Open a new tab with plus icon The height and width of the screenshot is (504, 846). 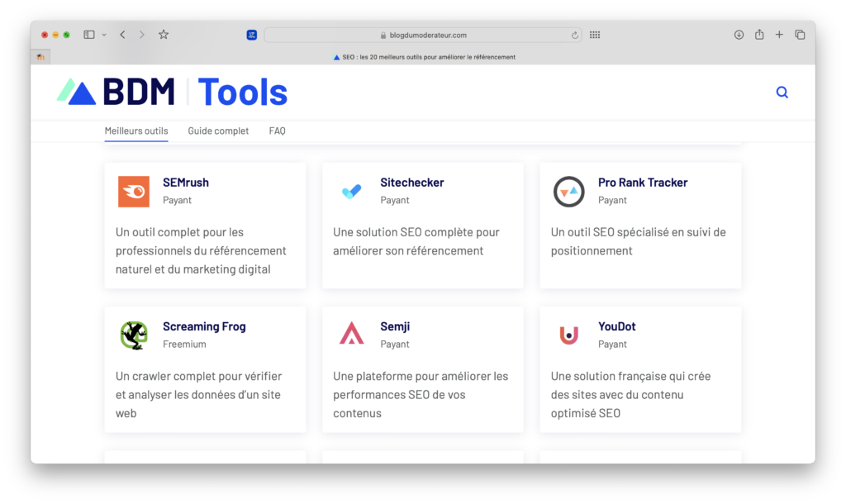coord(779,35)
